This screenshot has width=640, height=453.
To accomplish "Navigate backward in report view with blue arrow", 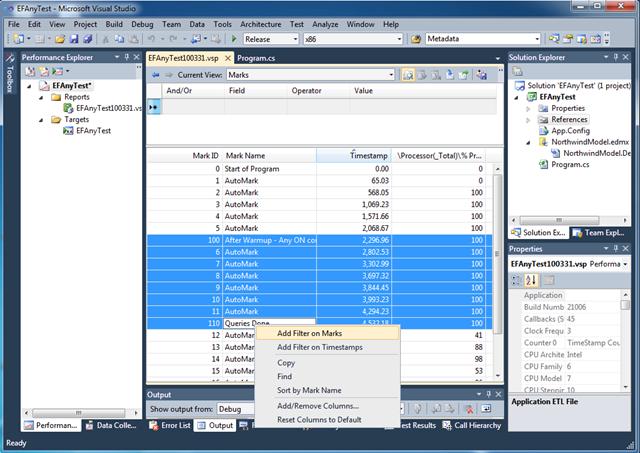I will coord(156,75).
